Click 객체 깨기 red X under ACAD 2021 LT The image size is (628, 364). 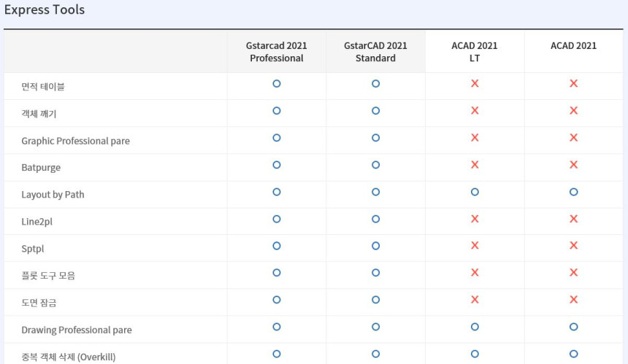475,111
